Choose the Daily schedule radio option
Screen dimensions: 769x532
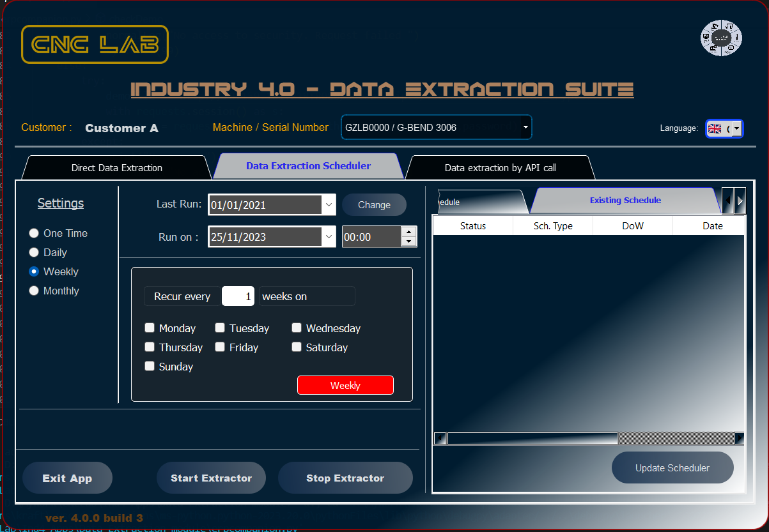(x=35, y=253)
